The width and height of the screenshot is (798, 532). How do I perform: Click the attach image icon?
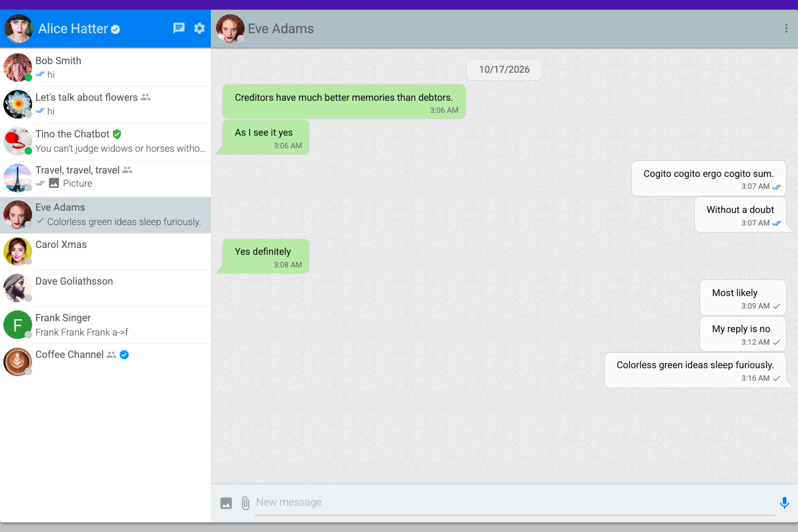226,503
